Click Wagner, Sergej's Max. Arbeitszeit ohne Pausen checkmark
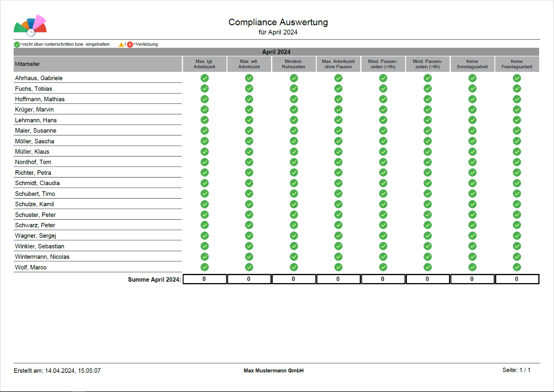The image size is (554, 392). tap(338, 236)
